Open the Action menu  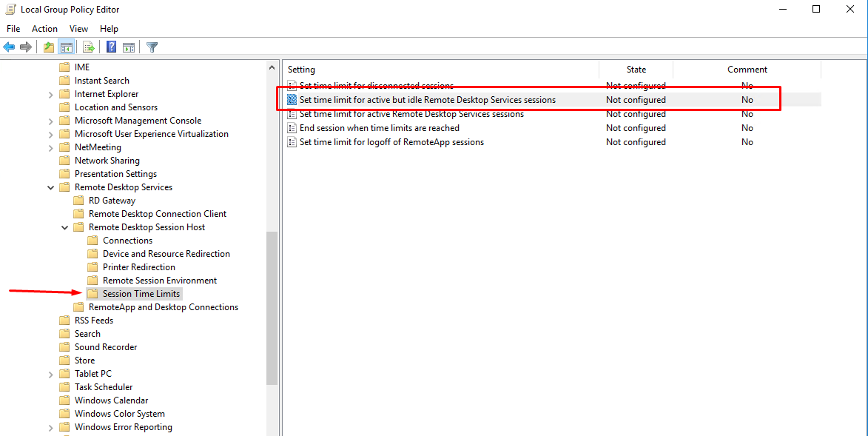tap(44, 29)
